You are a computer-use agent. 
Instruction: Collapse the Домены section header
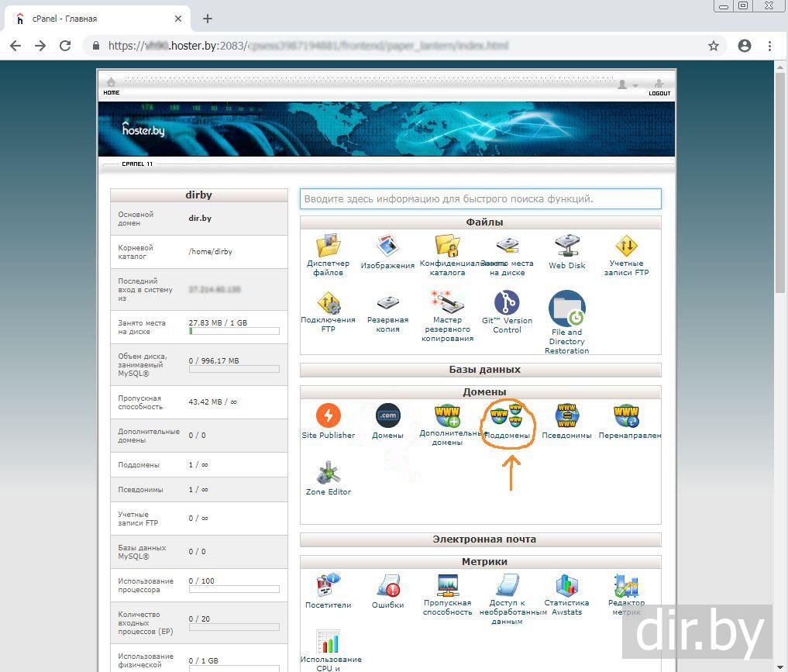point(480,392)
